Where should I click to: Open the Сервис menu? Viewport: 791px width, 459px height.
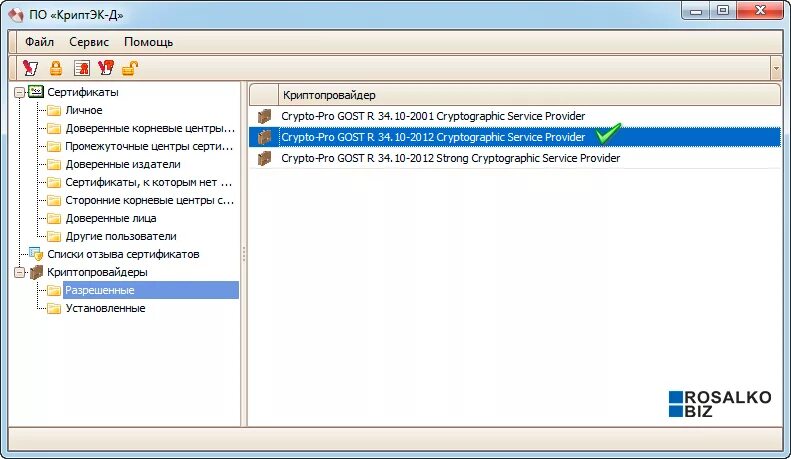pyautogui.click(x=89, y=42)
